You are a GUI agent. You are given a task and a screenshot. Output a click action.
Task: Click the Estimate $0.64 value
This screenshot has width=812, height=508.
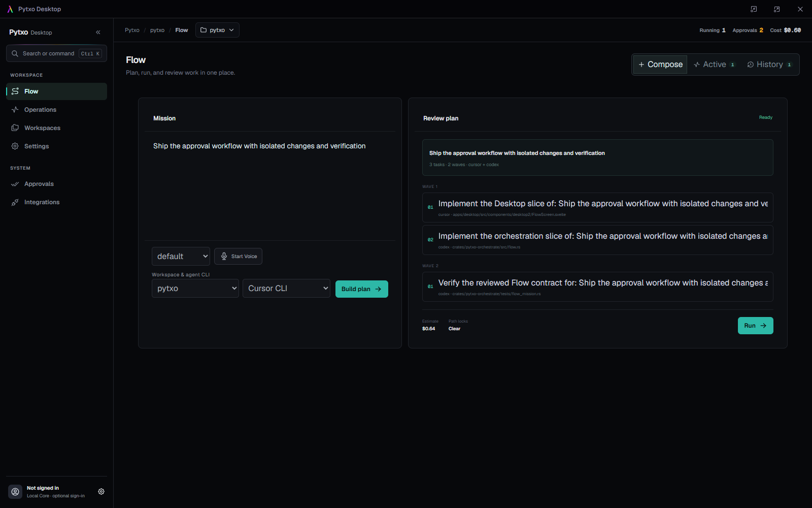pos(429,329)
